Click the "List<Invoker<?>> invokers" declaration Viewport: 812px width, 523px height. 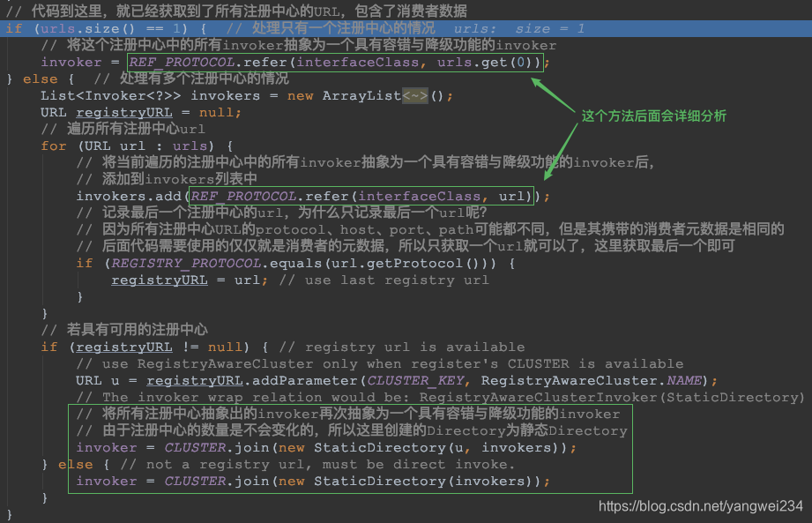coord(247,96)
